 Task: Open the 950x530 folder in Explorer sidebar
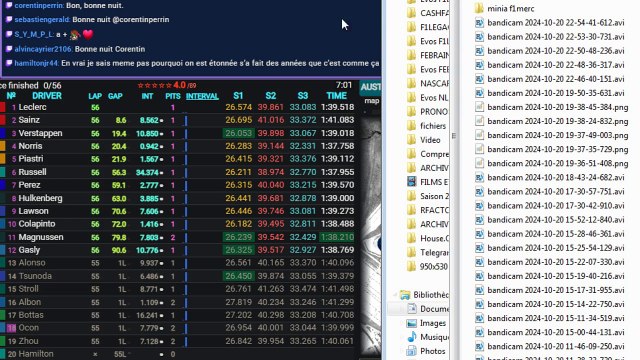[x=427, y=267]
